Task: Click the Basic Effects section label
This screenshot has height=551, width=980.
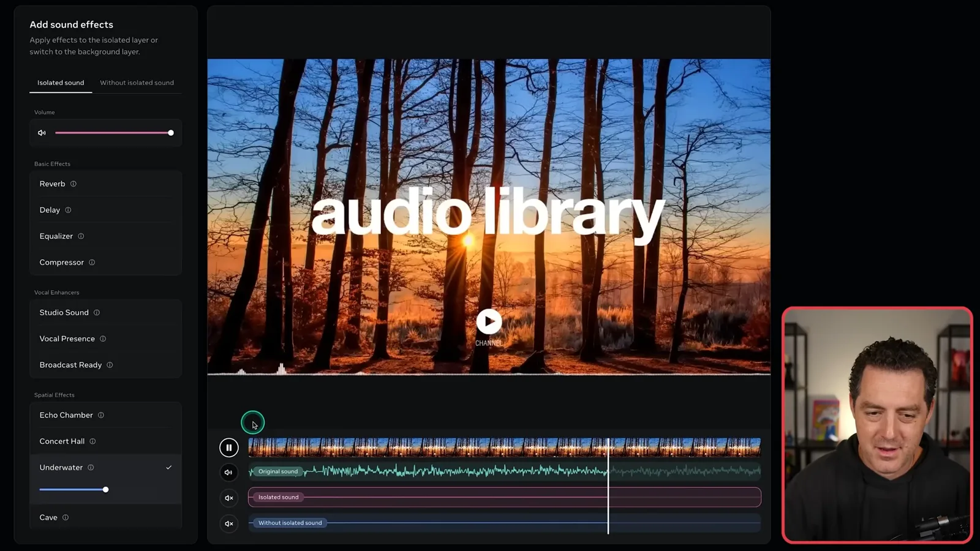Action: [x=52, y=164]
